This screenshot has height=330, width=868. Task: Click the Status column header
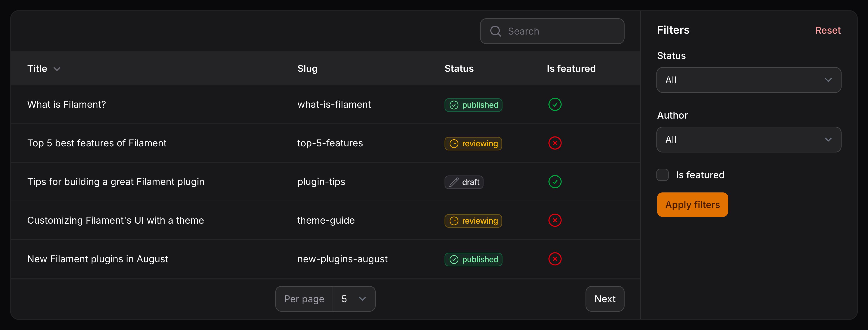459,68
